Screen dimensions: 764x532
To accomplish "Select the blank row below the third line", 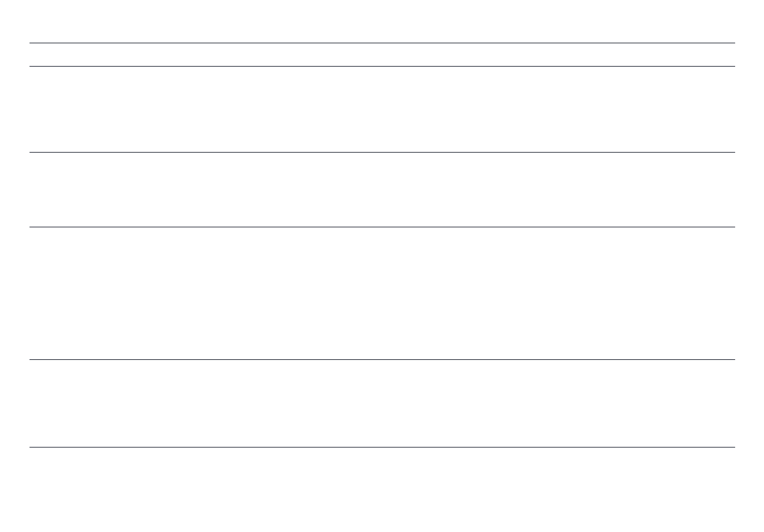I will click(x=382, y=190).
